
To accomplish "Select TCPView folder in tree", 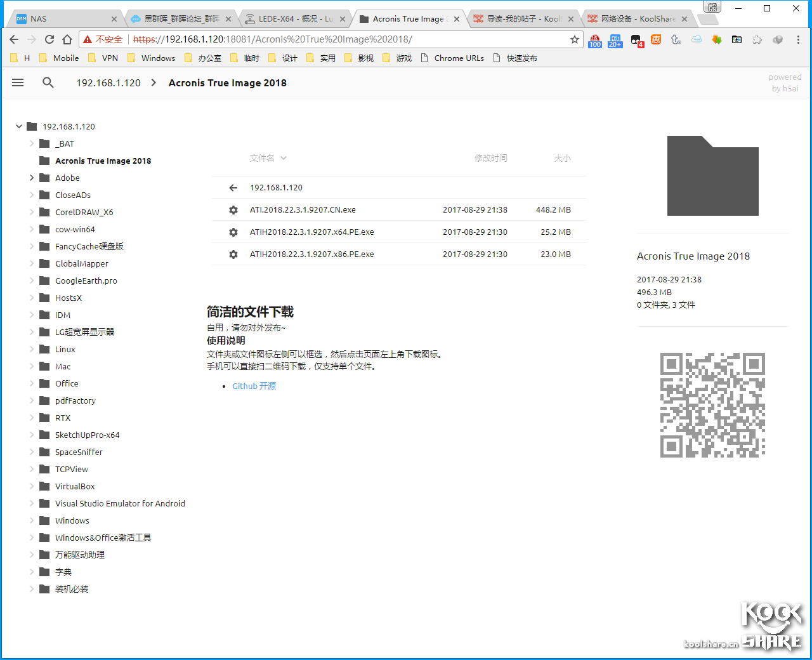I will coord(72,469).
